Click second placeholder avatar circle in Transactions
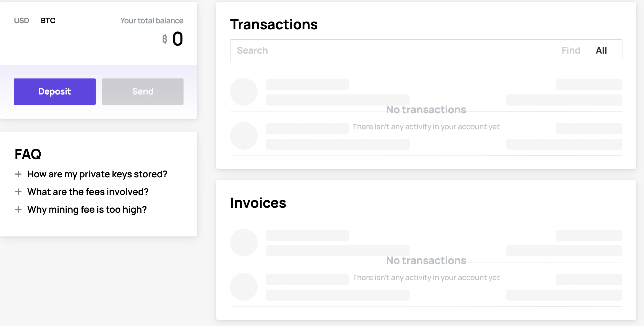The image size is (644, 326). coord(244,136)
